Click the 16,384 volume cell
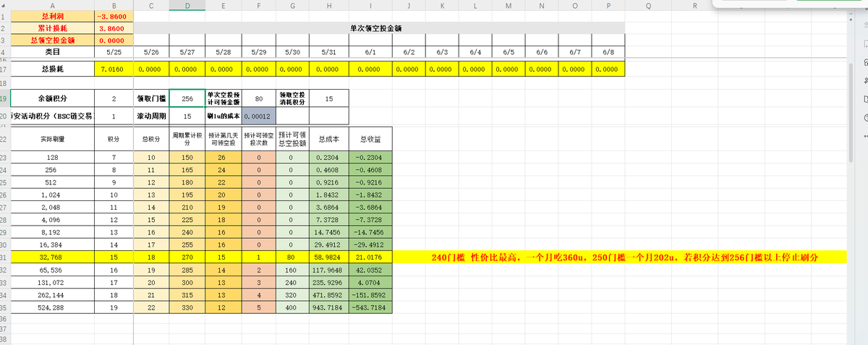This screenshot has height=345, width=868. point(51,245)
